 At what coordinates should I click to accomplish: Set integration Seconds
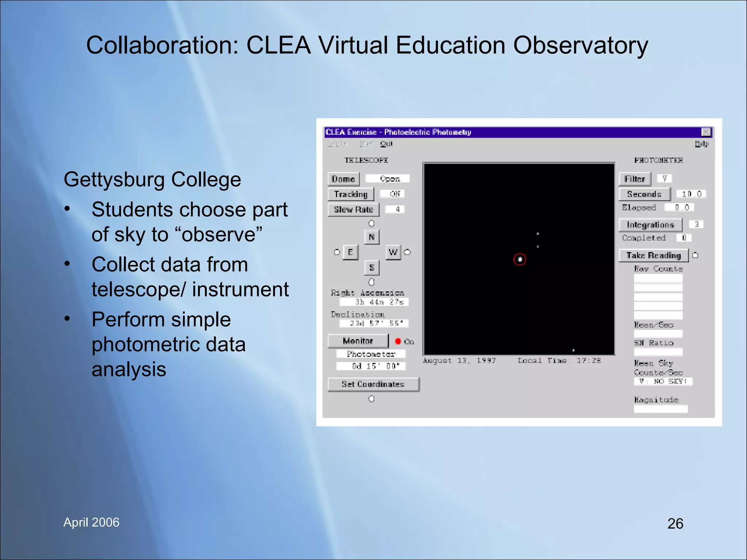[645, 194]
